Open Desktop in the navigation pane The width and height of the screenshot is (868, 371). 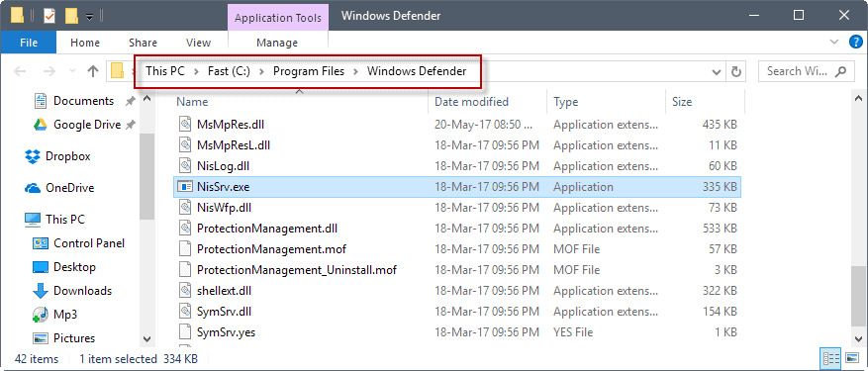point(75,267)
